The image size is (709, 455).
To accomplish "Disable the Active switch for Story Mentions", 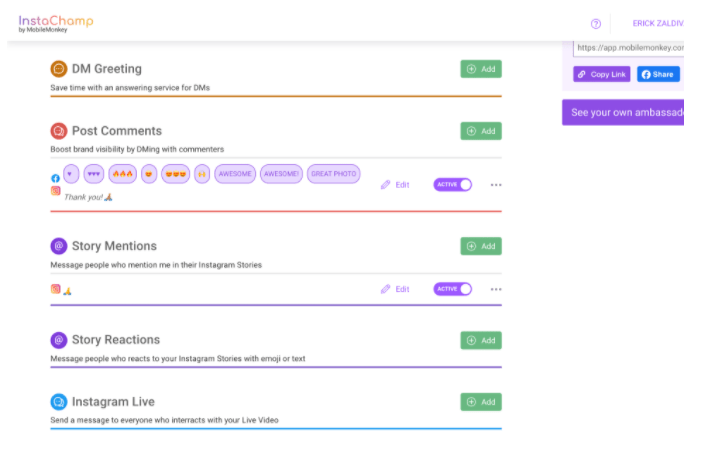I will (x=452, y=289).
